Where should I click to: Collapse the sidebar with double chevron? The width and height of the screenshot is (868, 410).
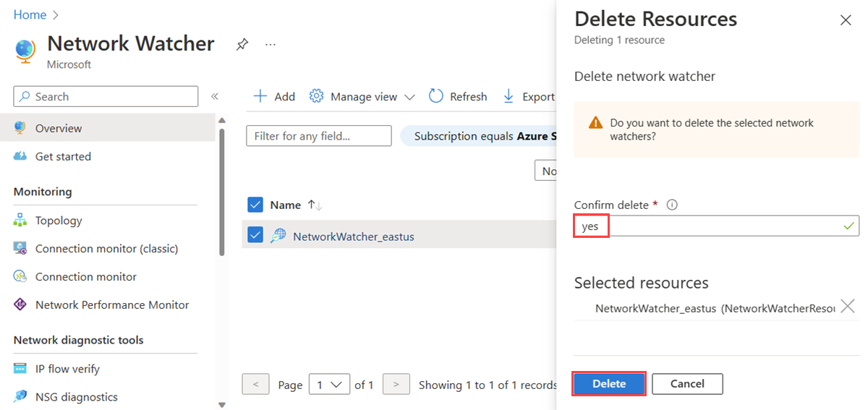[x=214, y=96]
